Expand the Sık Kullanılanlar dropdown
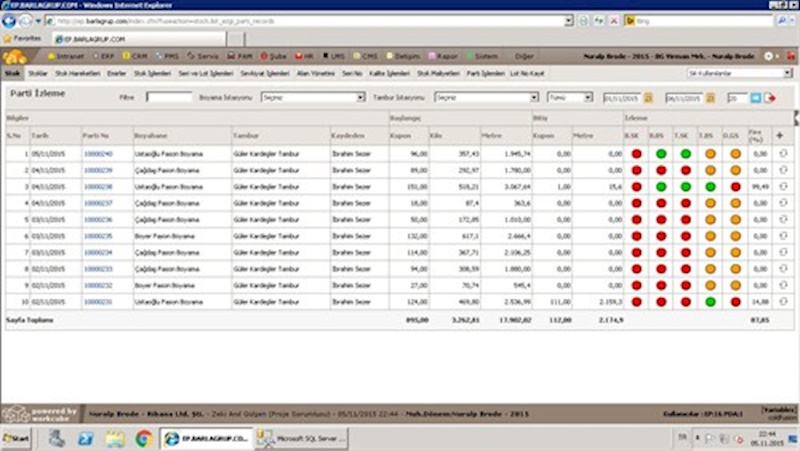800x451 pixels. (x=739, y=73)
